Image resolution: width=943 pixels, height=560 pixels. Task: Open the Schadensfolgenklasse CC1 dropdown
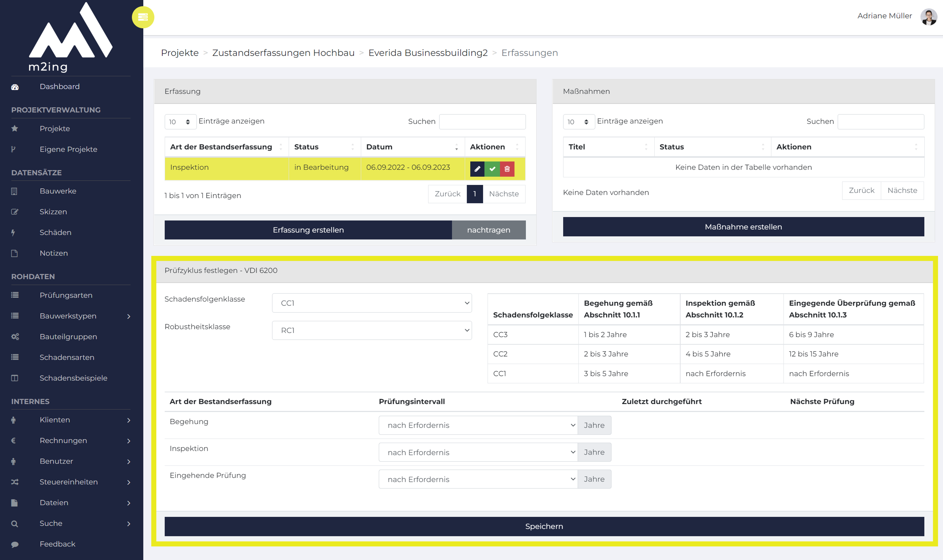pyautogui.click(x=372, y=303)
